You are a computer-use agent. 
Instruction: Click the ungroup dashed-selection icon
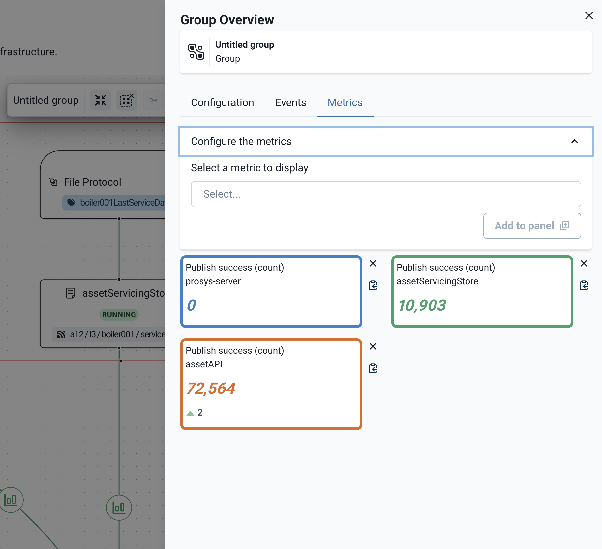coord(127,101)
